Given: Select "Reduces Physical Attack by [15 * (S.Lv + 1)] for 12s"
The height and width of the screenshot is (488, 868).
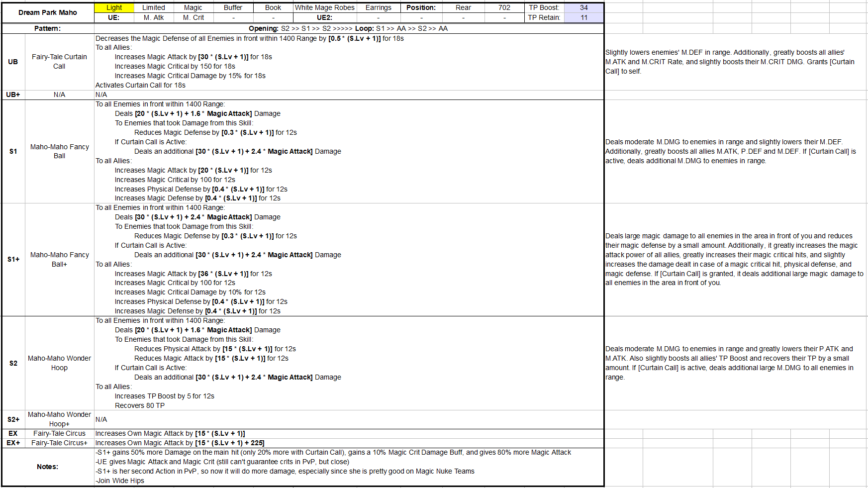Looking at the screenshot, I should [x=215, y=349].
